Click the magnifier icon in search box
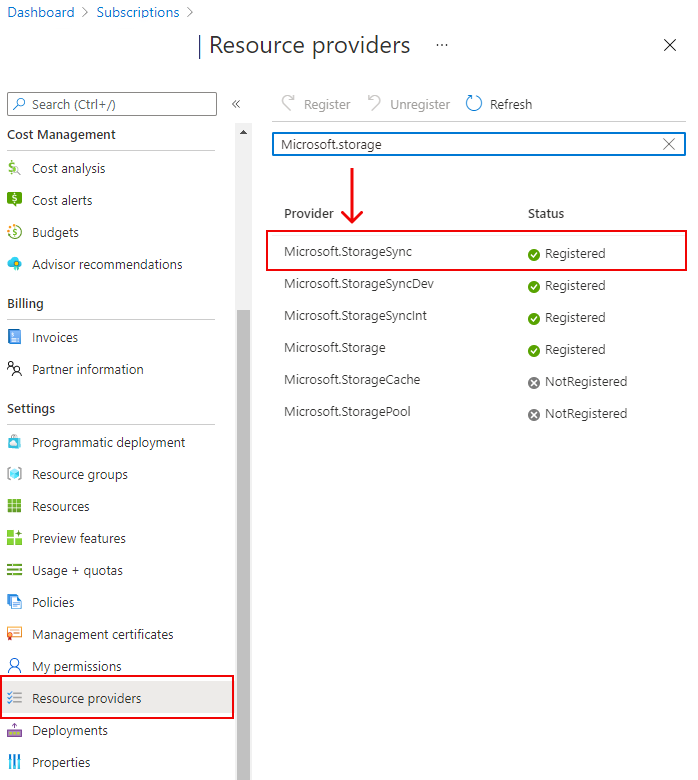The width and height of the screenshot is (698, 780). click(x=19, y=103)
